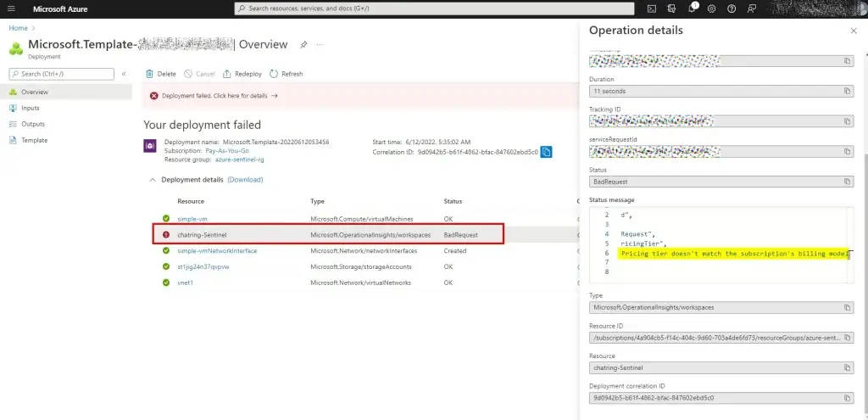This screenshot has width=868, height=420.
Task: Open the Azure portal hamburger menu
Action: (11, 8)
